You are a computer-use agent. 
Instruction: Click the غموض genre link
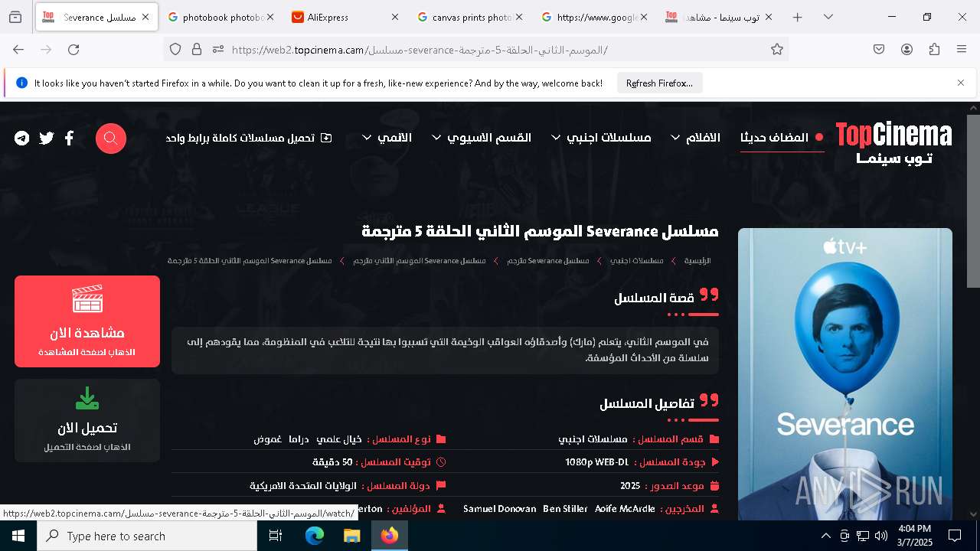click(x=268, y=439)
